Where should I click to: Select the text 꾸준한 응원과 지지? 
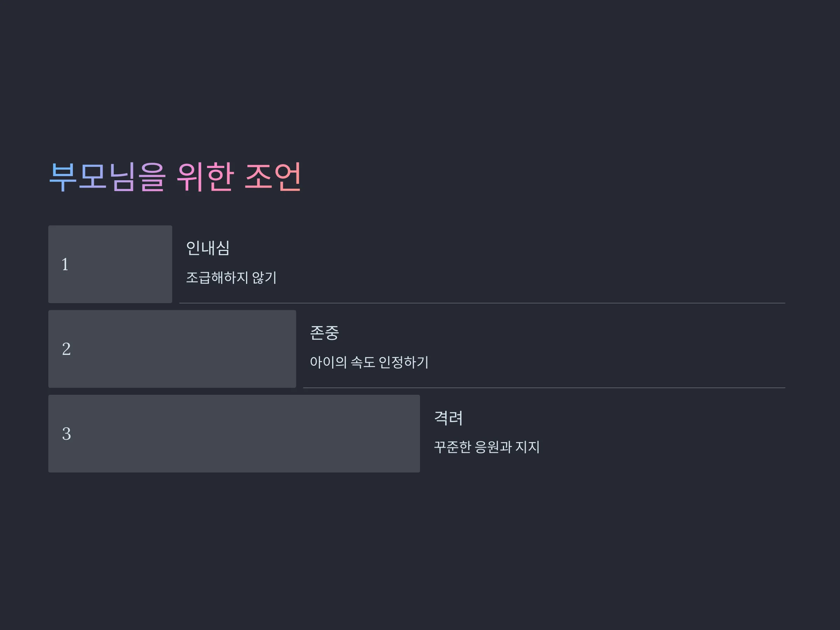click(487, 447)
